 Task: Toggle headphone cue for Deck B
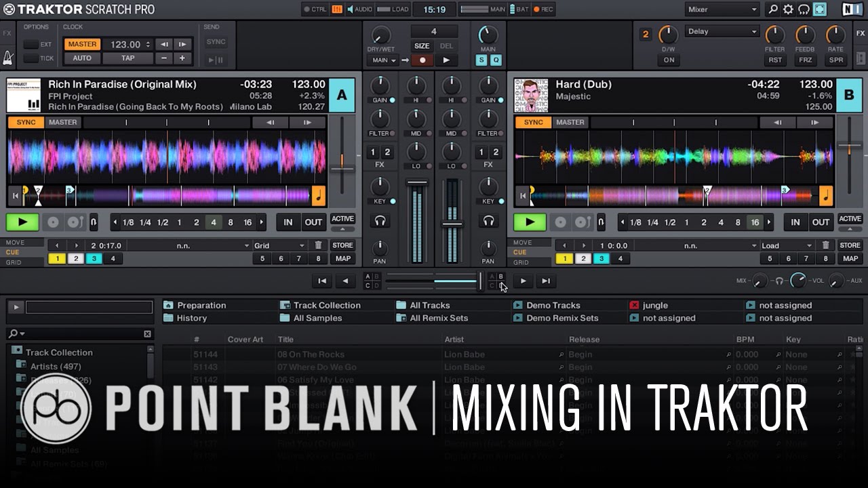(x=488, y=221)
